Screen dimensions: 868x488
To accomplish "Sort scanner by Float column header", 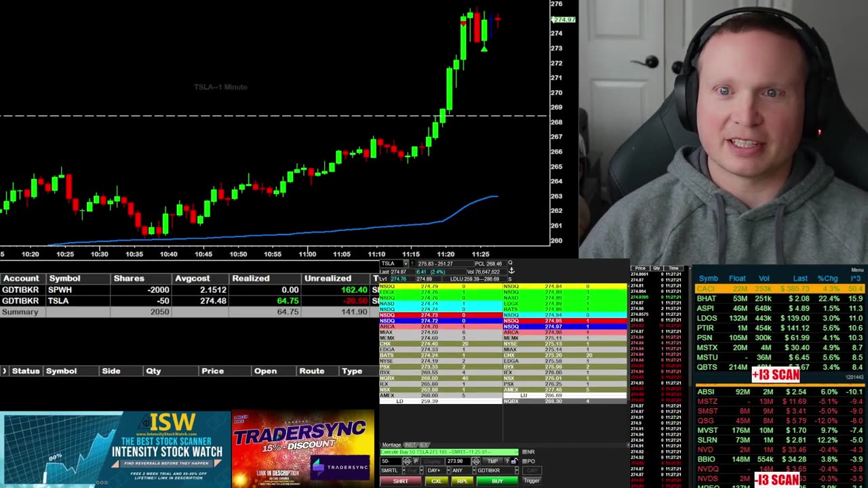I will [x=737, y=279].
